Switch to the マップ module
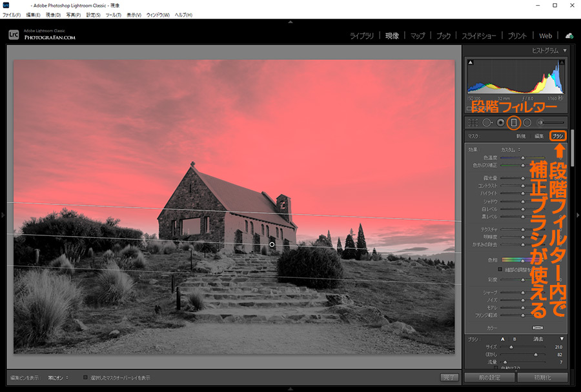The image size is (581, 392). [x=418, y=36]
